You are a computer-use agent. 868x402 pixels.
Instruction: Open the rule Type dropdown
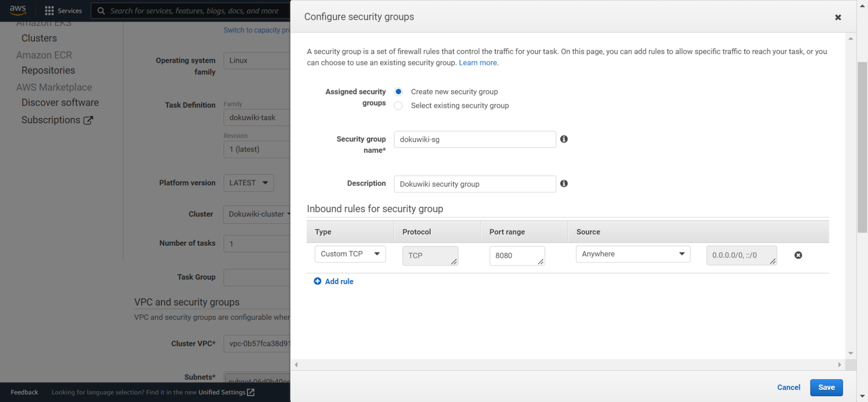(x=350, y=254)
